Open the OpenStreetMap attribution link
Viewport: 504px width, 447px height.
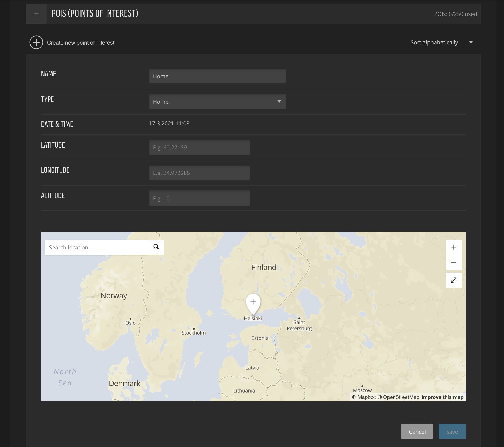(x=398, y=397)
